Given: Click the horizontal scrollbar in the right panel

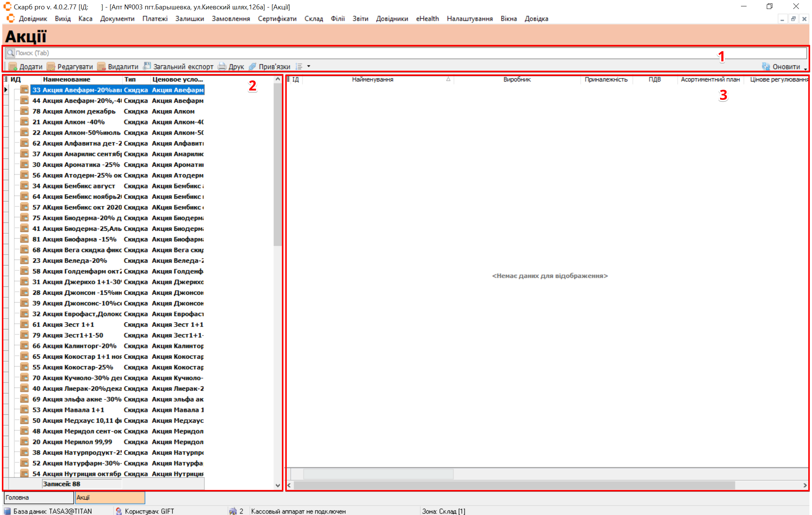Looking at the screenshot, I should 514,485.
